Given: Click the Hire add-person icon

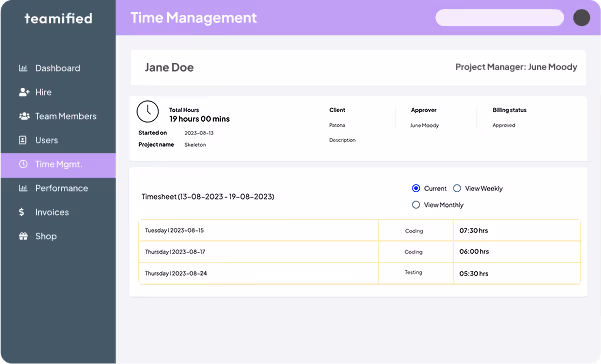Looking at the screenshot, I should (x=24, y=92).
